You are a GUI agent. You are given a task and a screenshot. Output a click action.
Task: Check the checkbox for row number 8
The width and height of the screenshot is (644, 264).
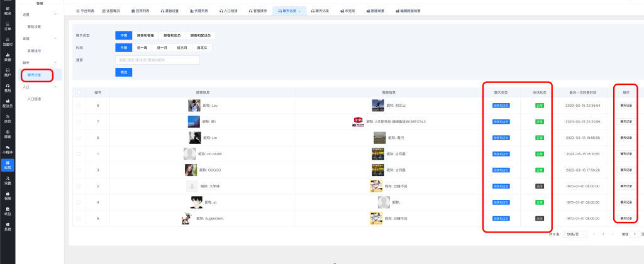(79, 105)
